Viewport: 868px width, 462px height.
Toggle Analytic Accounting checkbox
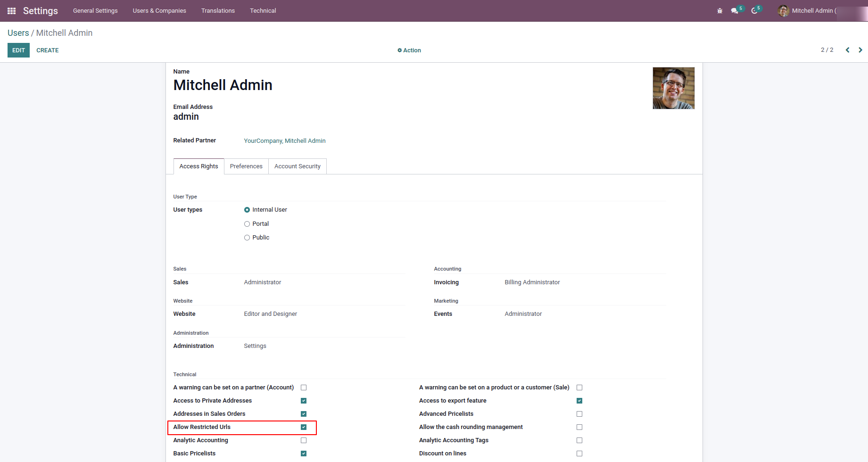coord(304,440)
